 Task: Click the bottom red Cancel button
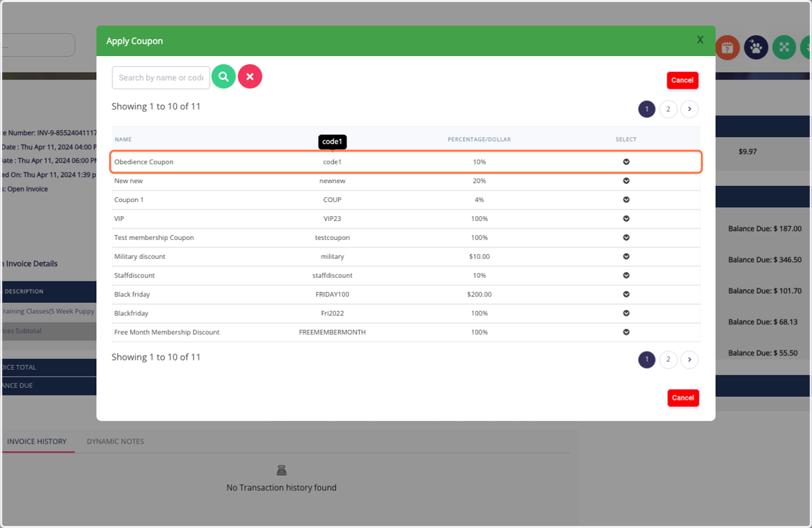click(683, 398)
